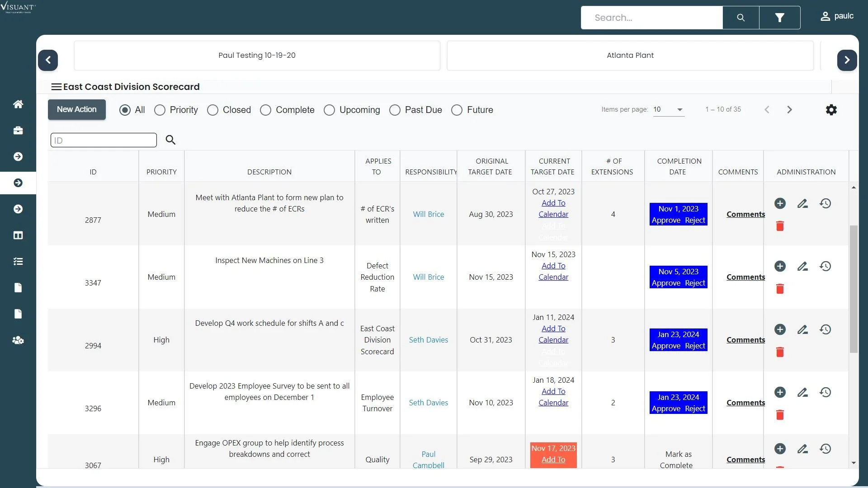Choose the Closed radio filter
Viewport: 868px width, 488px height.
point(213,110)
